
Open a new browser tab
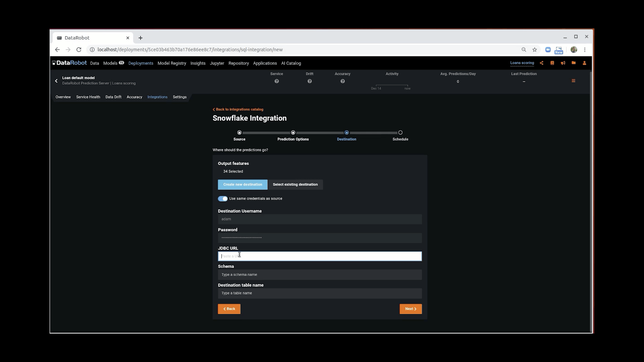[140, 38]
